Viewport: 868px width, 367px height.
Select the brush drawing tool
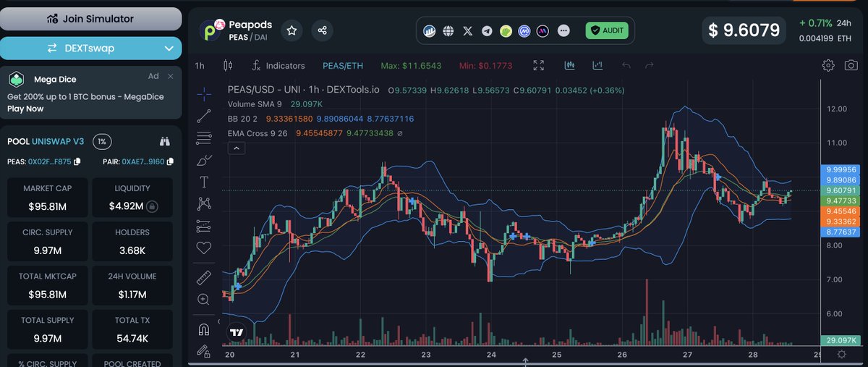pyautogui.click(x=204, y=159)
